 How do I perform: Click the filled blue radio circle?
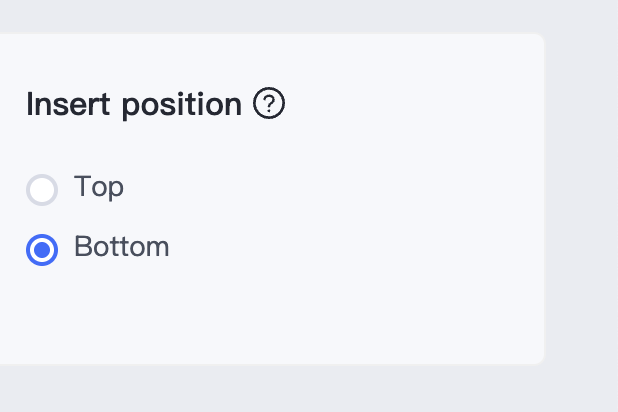pos(42,250)
